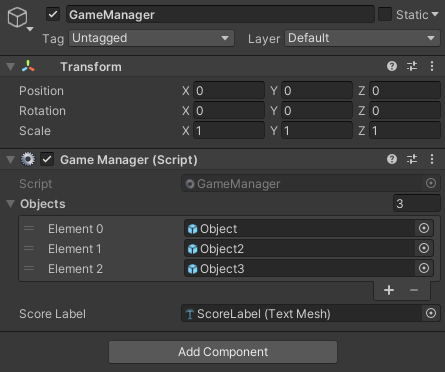
Task: Open Game Manager presets sliders icon
Action: point(412,159)
